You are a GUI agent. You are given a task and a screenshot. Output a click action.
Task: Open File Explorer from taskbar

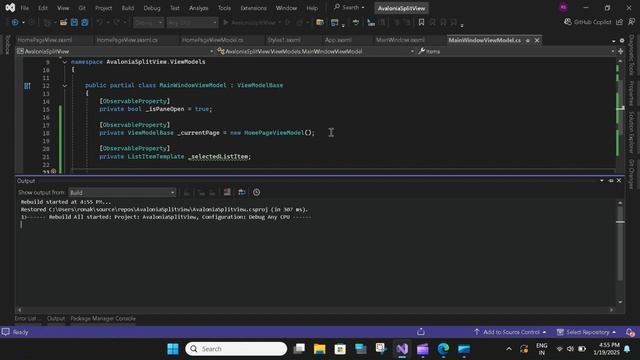tap(320, 349)
